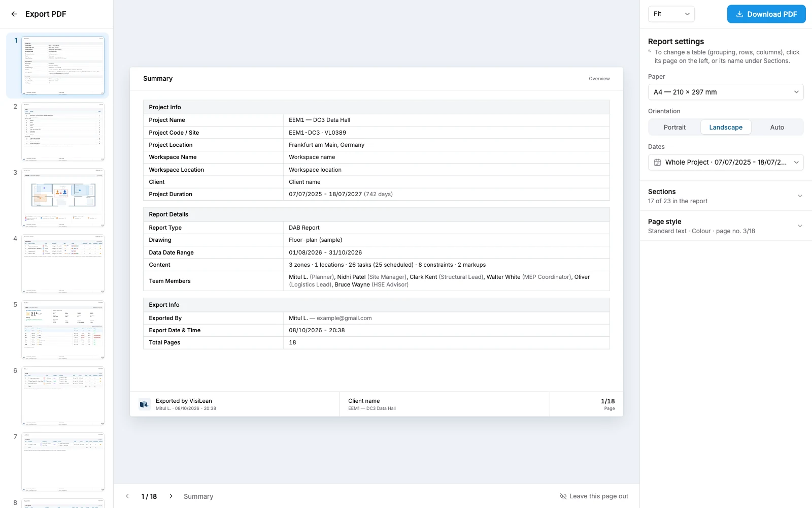Click Leave this page out
Screen dimensions: 812x508
point(594,496)
